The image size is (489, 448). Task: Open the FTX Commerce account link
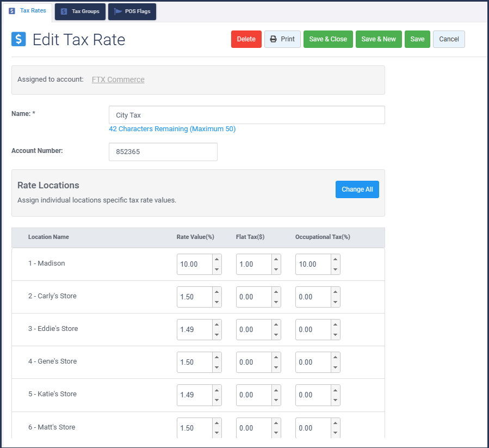[118, 79]
